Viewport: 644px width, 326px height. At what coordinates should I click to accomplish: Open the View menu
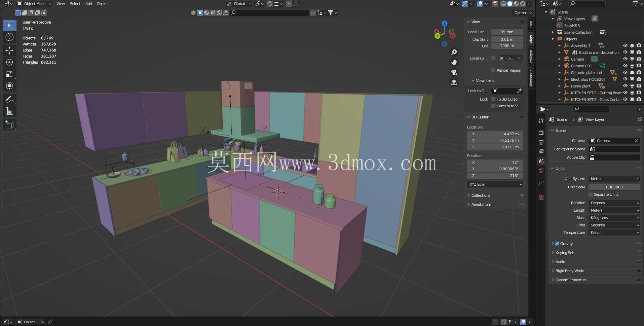coord(61,4)
